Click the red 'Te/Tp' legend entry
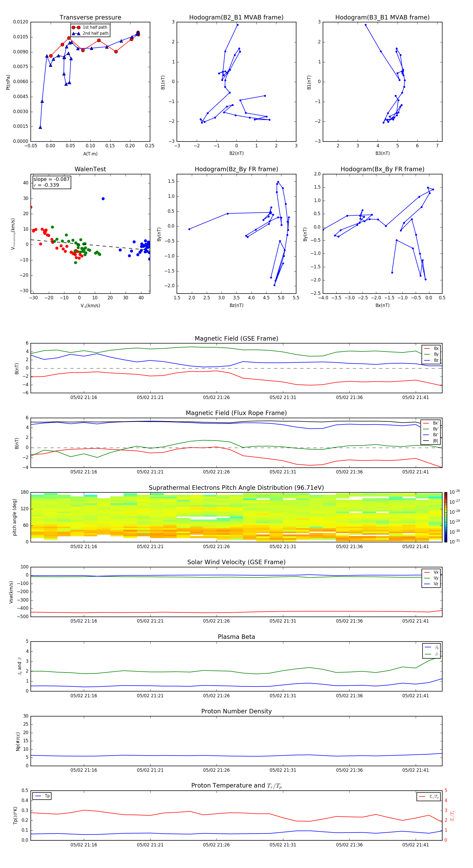Screen dimensions: 473x868 (x=429, y=796)
